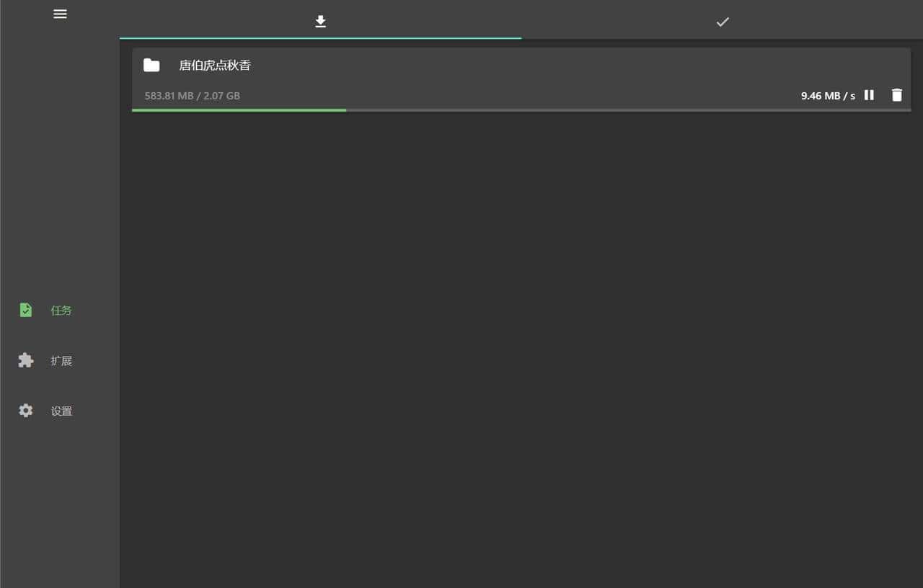The height and width of the screenshot is (588, 923).
Task: Click the empty sidebar space above 任务
Action: 60,159
